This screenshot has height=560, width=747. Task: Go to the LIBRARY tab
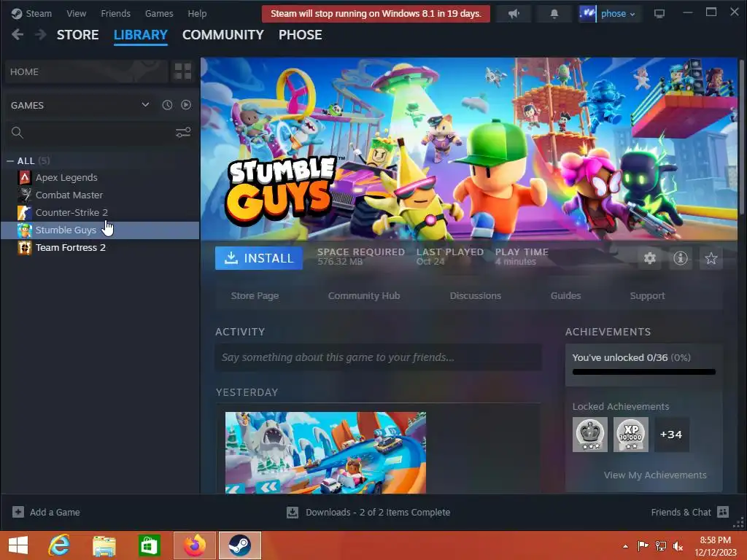tap(141, 35)
